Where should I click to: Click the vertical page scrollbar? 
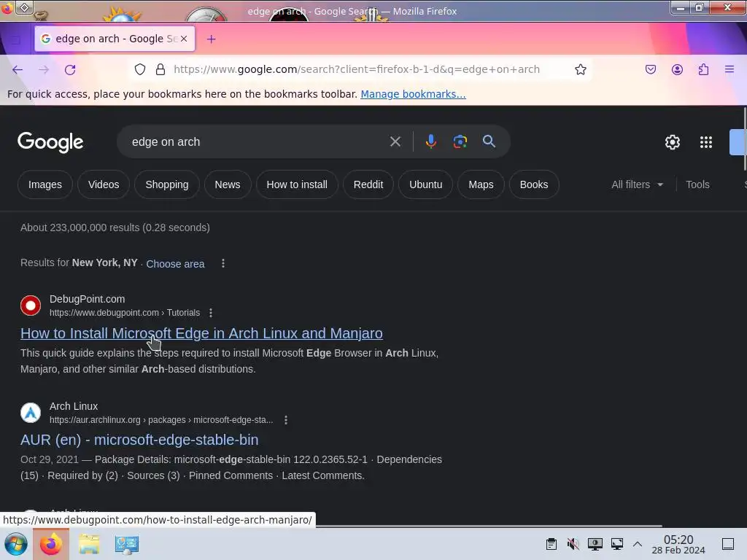(745, 139)
